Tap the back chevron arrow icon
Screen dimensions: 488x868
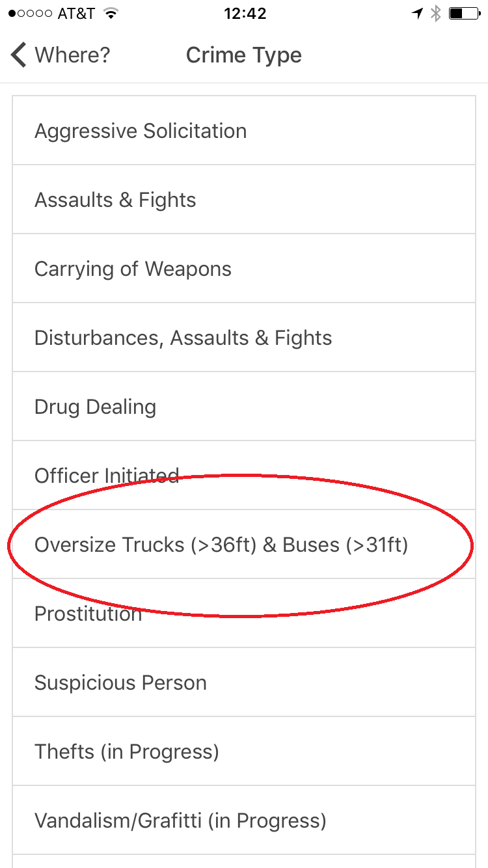click(x=19, y=55)
